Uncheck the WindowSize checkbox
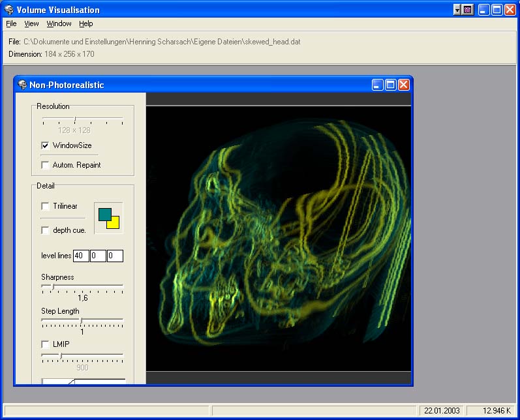This screenshot has width=520, height=420. pos(46,145)
